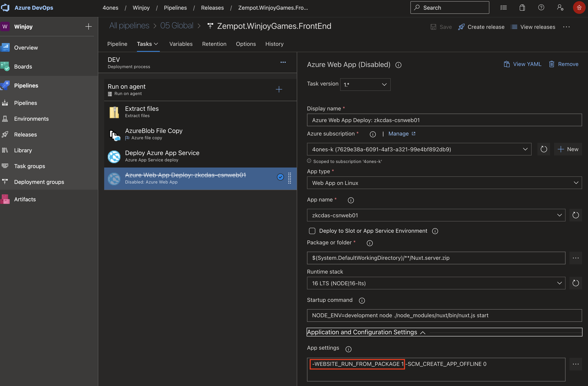Show Package or folder info tooltip
The image size is (588, 386).
(x=370, y=243)
